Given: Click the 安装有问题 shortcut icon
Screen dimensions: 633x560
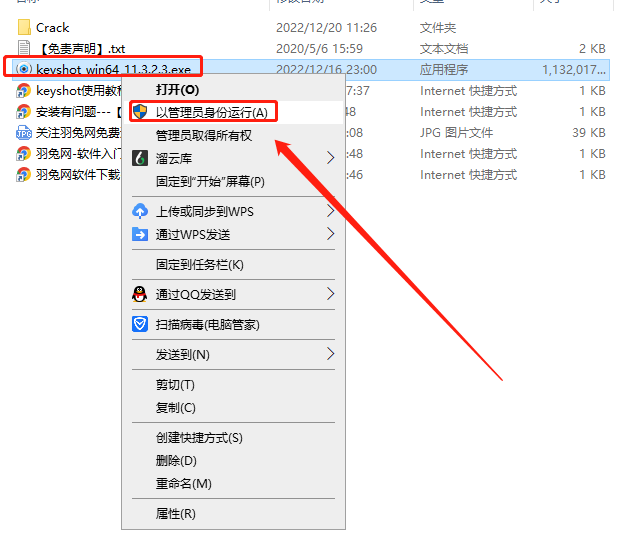Looking at the screenshot, I should tap(23, 111).
